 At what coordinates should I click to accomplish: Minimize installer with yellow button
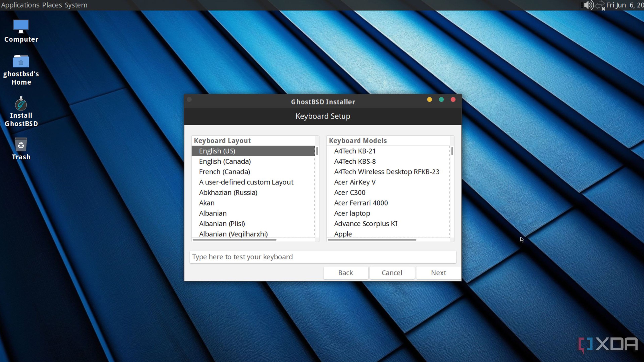tap(430, 100)
